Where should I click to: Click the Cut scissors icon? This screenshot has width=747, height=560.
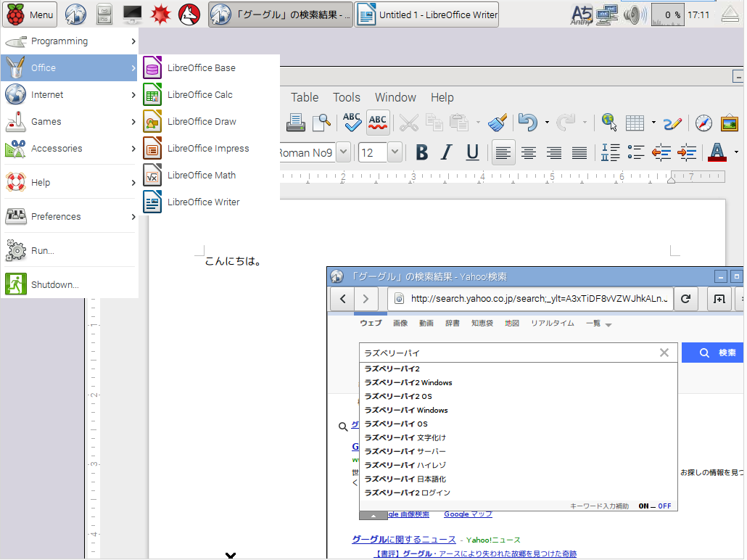click(408, 123)
